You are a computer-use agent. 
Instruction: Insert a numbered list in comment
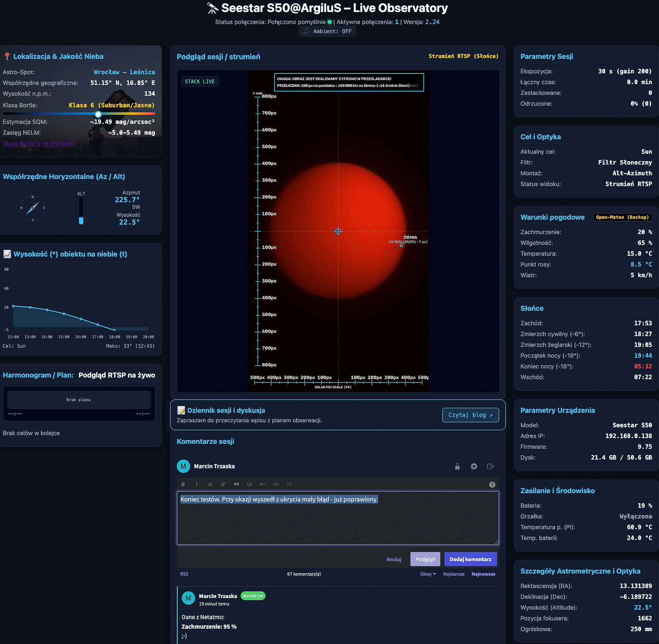(289, 484)
